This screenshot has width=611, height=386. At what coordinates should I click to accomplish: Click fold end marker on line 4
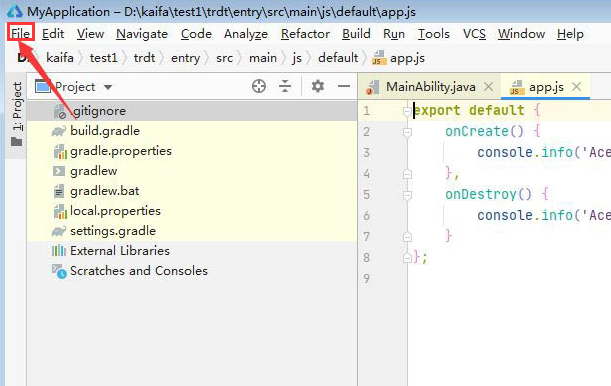pos(407,174)
